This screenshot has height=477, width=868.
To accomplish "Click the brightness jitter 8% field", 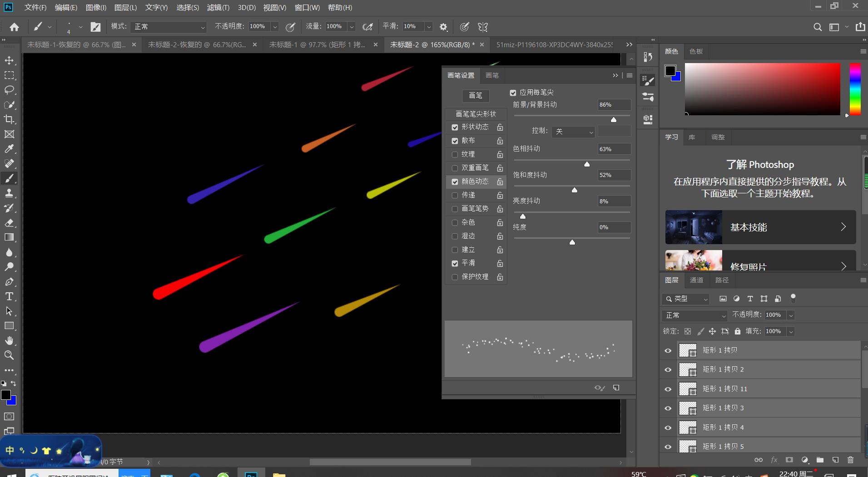I will click(x=614, y=201).
